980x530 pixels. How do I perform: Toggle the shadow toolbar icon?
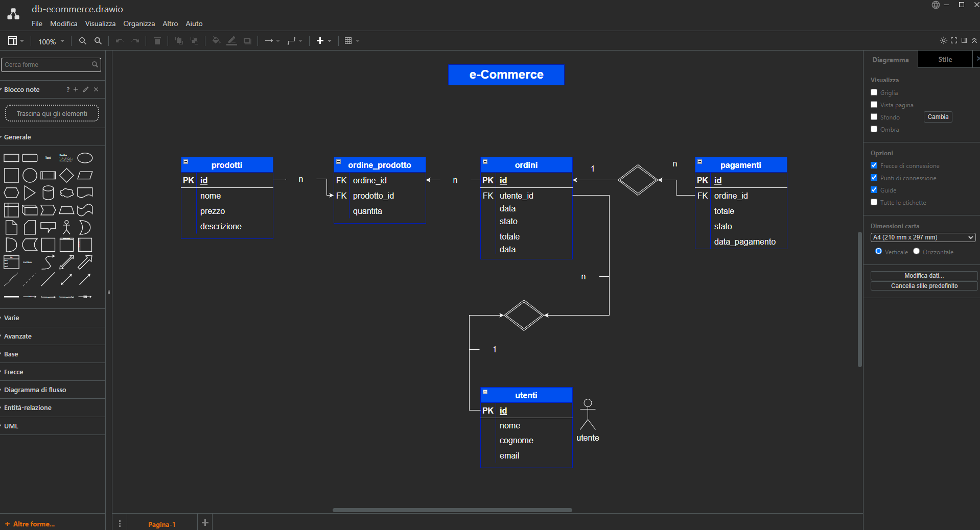click(247, 41)
